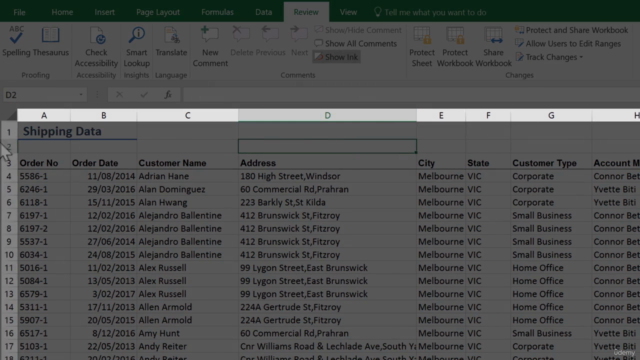Image resolution: width=640 pixels, height=360 pixels.
Task: Open Smart Lookup insights
Action: [x=136, y=47]
